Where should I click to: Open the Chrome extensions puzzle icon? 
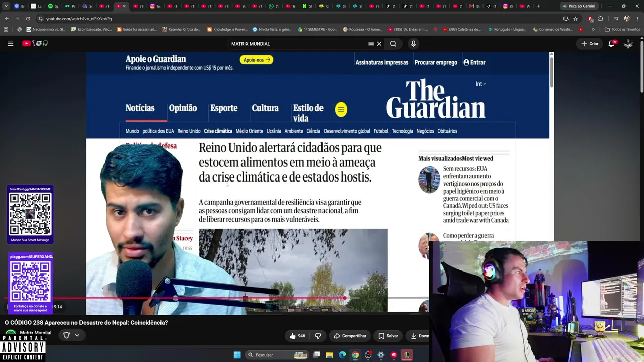click(x=601, y=19)
